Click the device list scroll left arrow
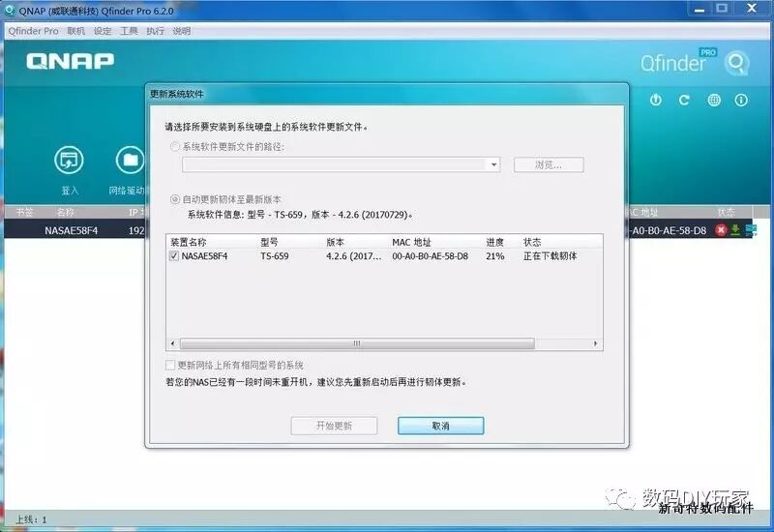 point(172,343)
